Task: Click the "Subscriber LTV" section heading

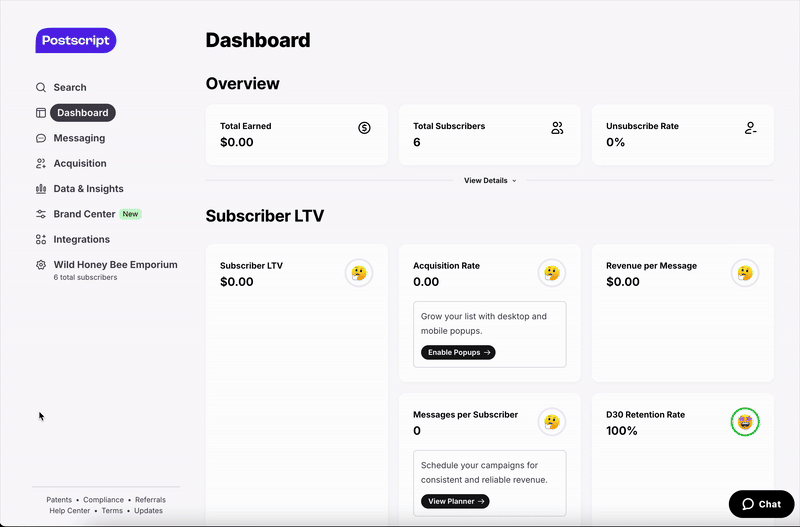Action: [x=265, y=216]
